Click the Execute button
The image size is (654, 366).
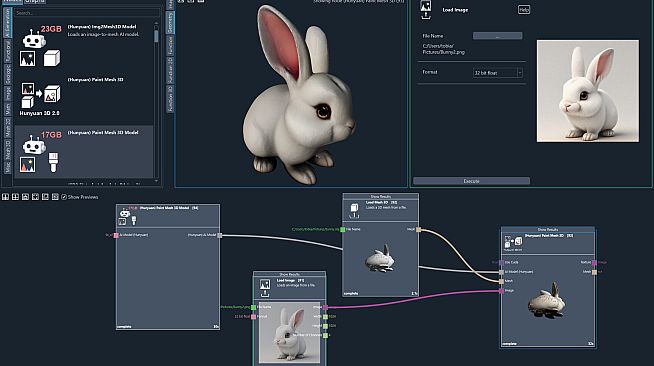pyautogui.click(x=471, y=181)
